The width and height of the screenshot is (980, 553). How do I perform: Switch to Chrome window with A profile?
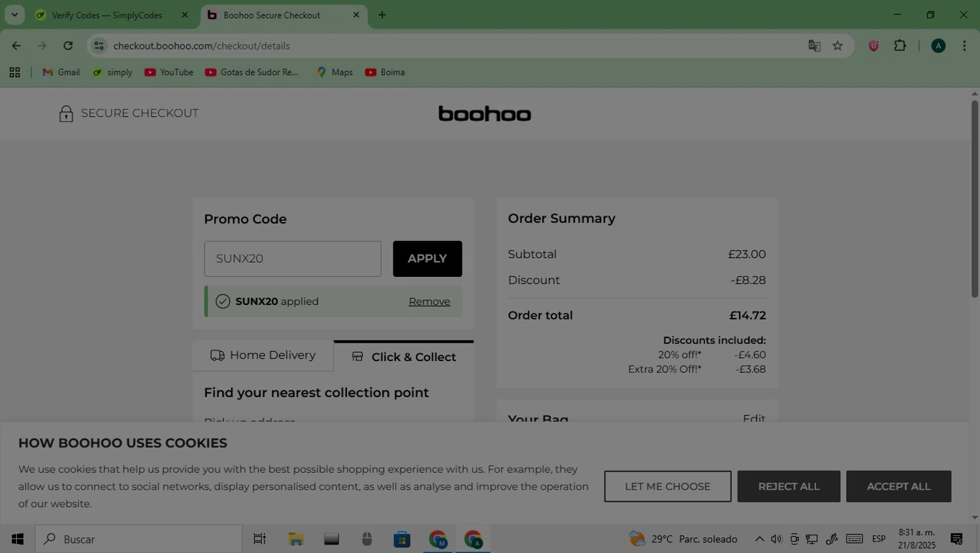coord(473,539)
